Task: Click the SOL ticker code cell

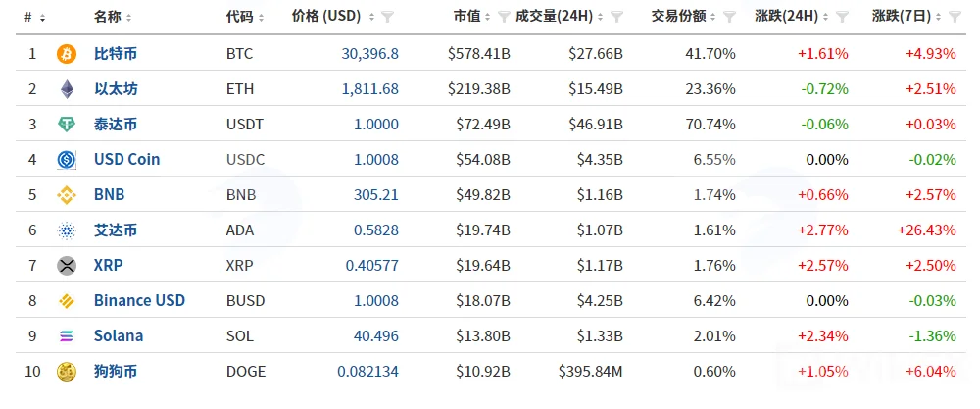Action: pyautogui.click(x=240, y=335)
